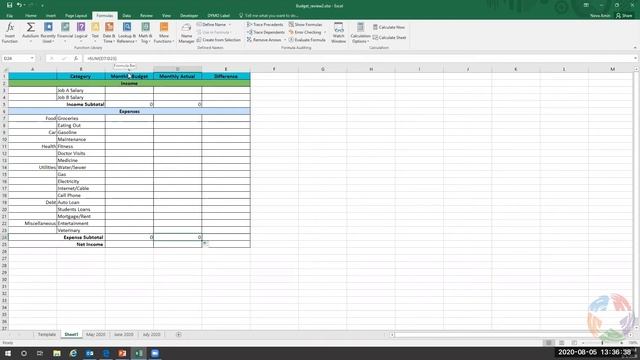Open Outlook from the taskbar

coord(89,353)
